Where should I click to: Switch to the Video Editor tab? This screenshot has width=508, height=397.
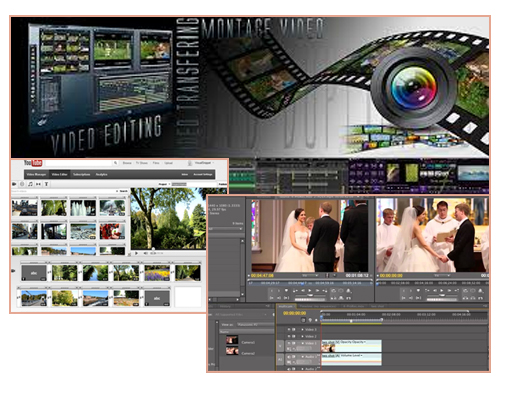pos(60,174)
